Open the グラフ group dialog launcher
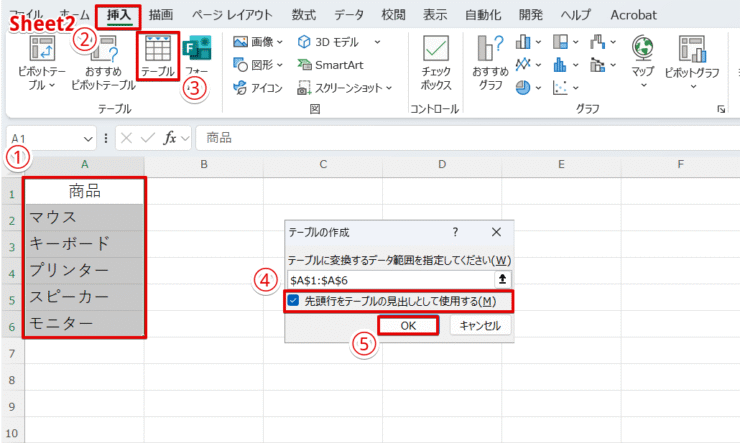This screenshot has width=740, height=443. pos(721,109)
